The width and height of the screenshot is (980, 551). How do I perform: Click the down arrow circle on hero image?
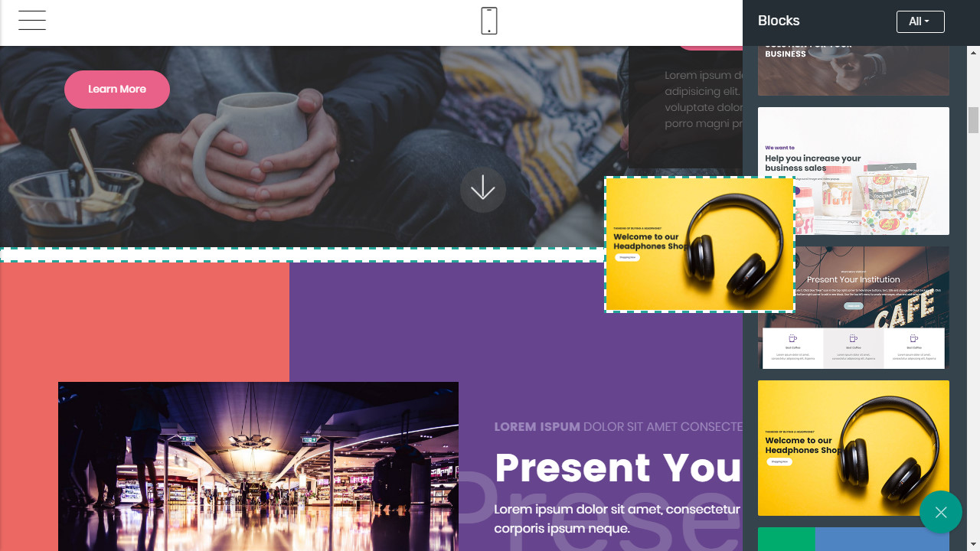483,189
